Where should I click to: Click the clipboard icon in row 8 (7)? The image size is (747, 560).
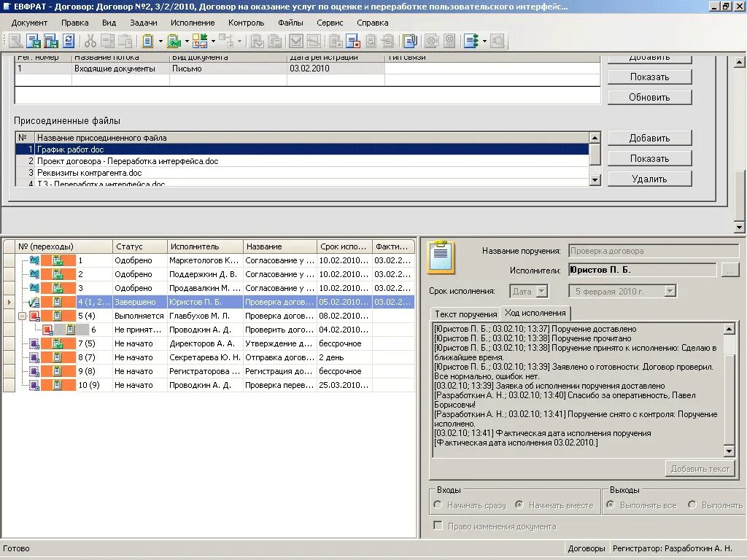click(x=57, y=357)
